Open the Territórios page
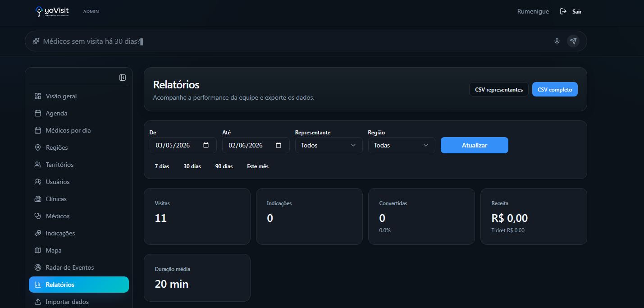644x308 pixels. (79, 165)
